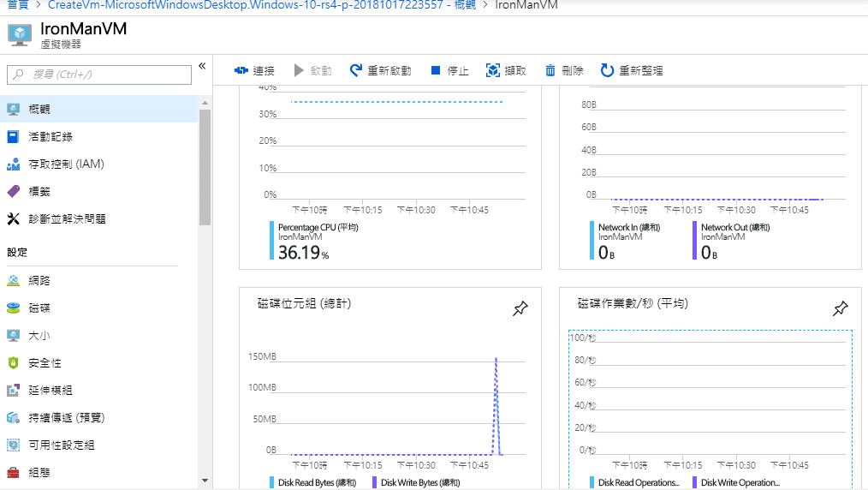The height and width of the screenshot is (490, 868).
Task: Click the disk bytes spike in chart
Action: point(496,406)
